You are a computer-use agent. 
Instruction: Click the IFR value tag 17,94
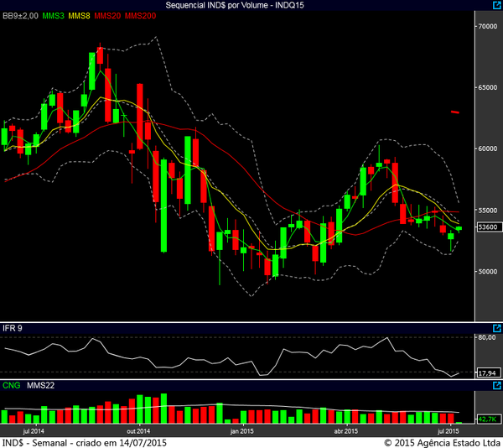coord(487,373)
